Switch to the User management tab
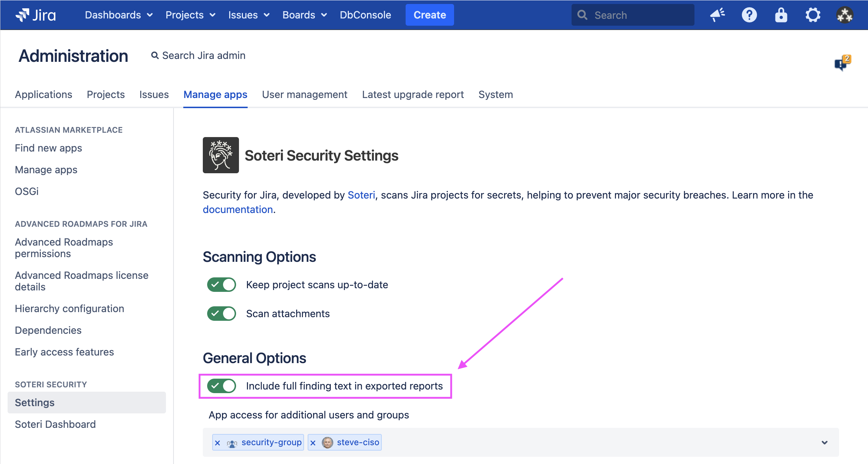868x464 pixels. (x=304, y=94)
